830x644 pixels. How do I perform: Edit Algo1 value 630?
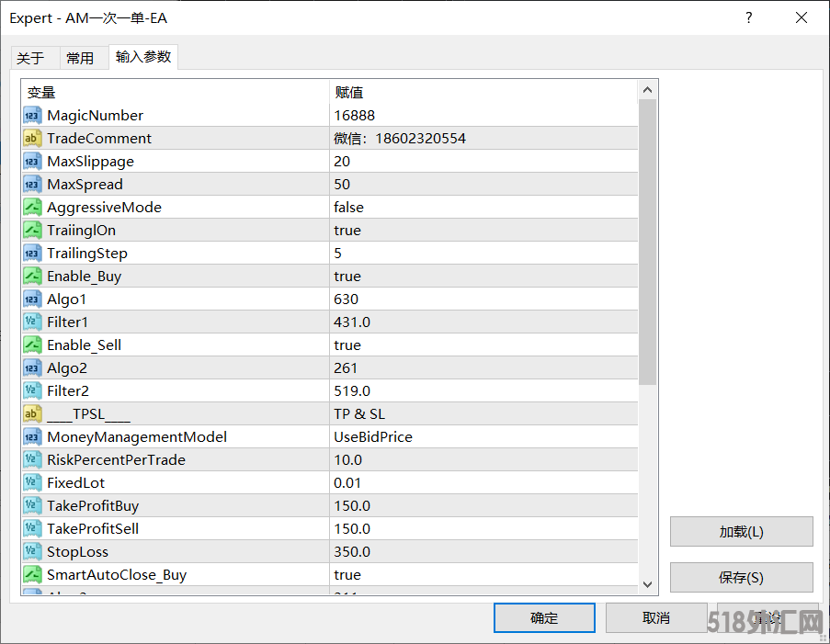[x=483, y=299]
